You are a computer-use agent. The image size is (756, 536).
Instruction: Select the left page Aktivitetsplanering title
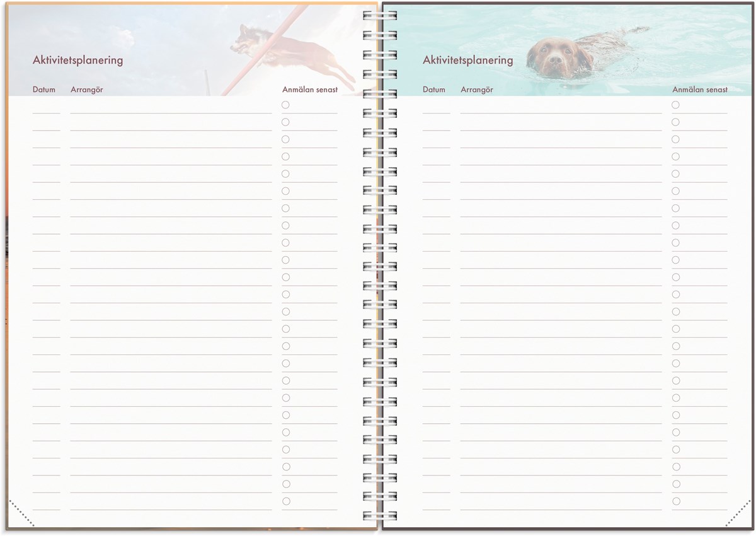coord(77,61)
